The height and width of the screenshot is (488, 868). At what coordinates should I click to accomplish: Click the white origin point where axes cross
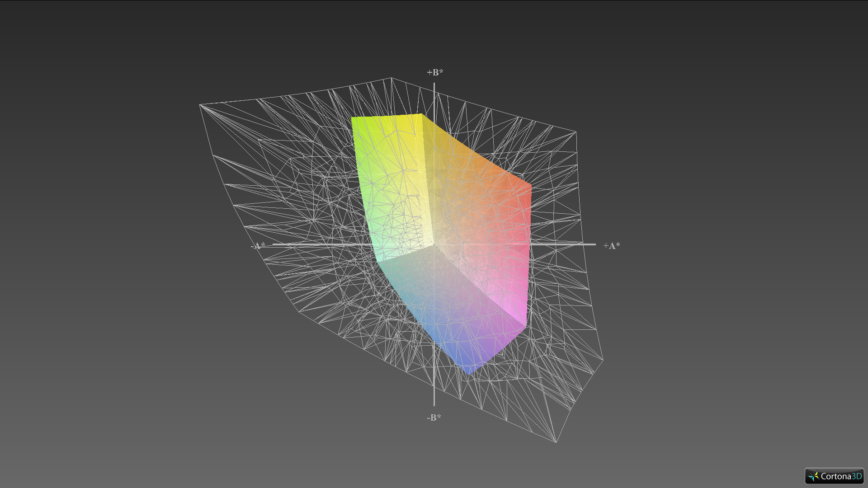pos(434,244)
